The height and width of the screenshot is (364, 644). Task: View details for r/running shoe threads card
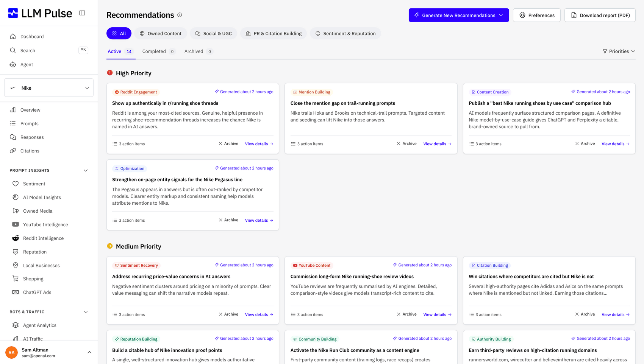click(259, 144)
